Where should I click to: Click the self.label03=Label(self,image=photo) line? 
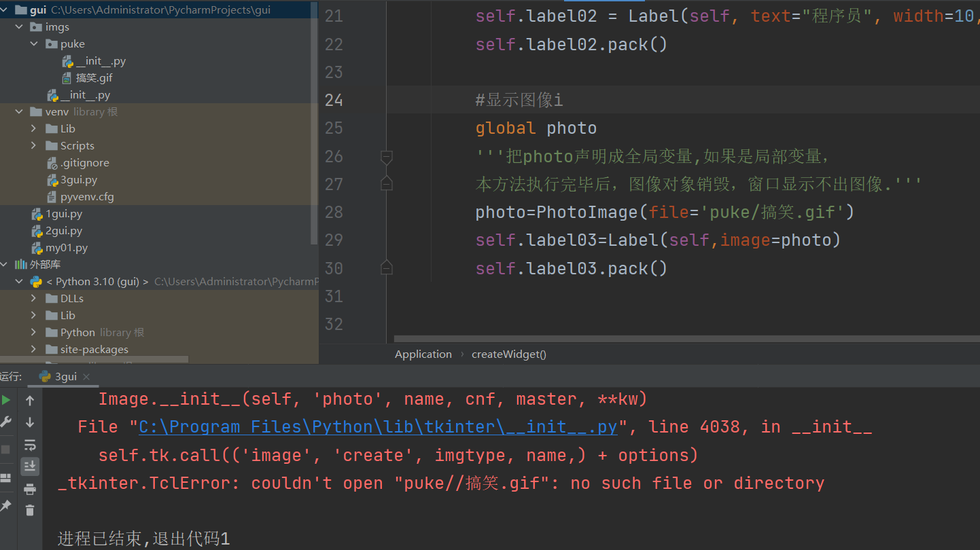click(659, 240)
